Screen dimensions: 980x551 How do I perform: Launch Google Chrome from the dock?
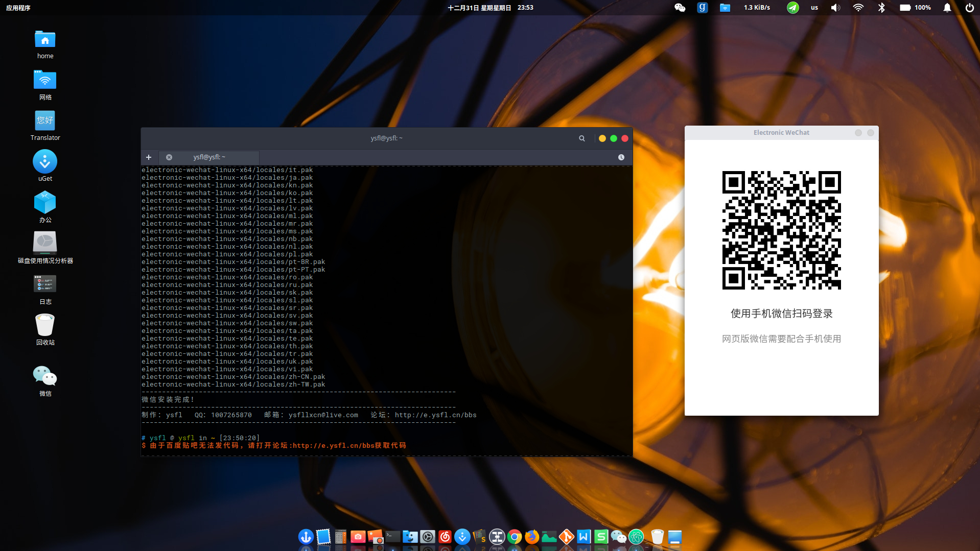point(515,537)
